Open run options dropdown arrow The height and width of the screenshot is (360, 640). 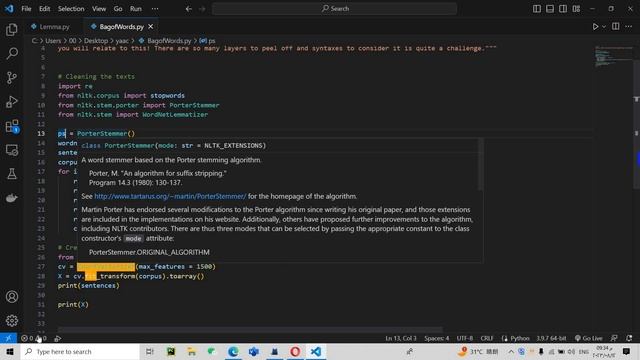point(604,27)
